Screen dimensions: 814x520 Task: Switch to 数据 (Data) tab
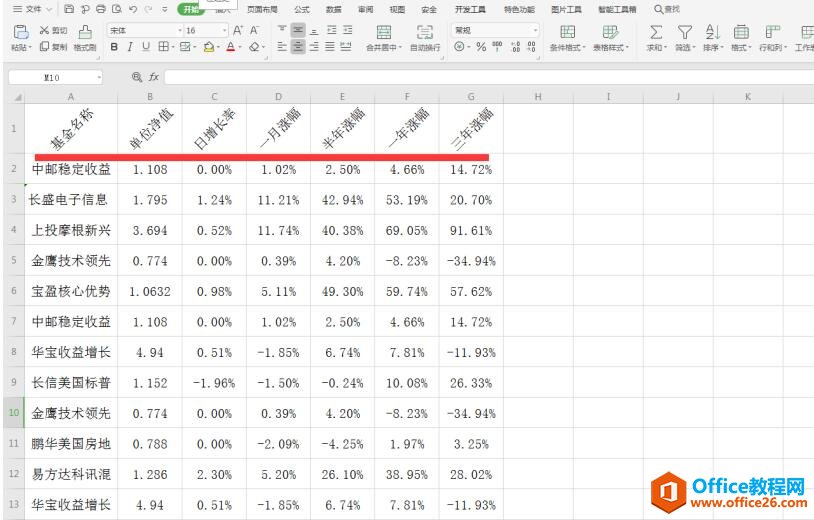click(334, 9)
